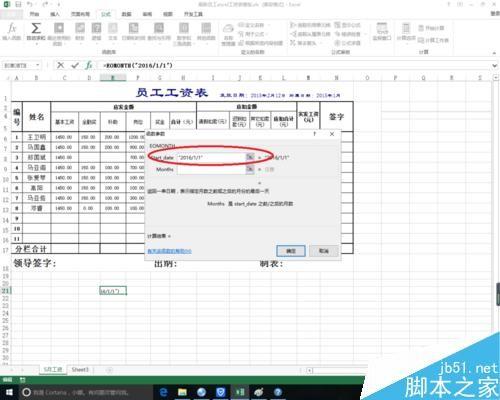The image size is (500, 400).
Task: Click the Save icon in the quick access toolbar
Action: (x=18, y=4)
